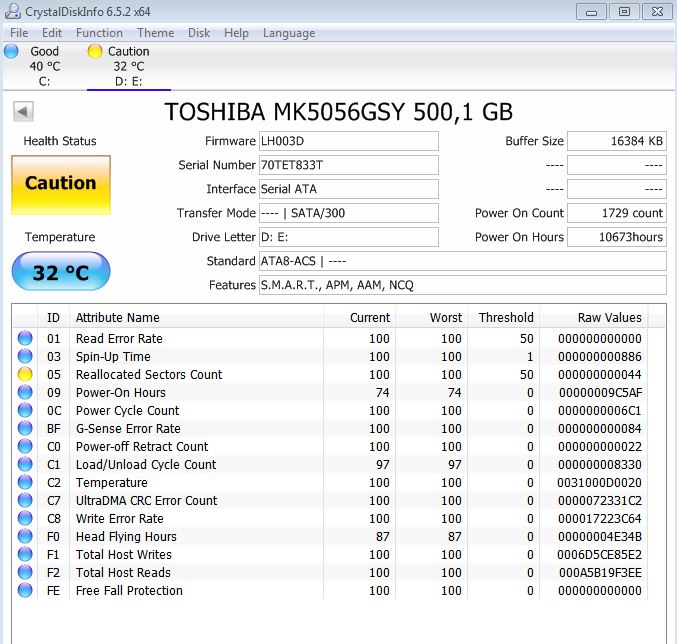Click the status dot for Head Flying Hours
Image resolution: width=677 pixels, height=644 pixels.
pos(25,536)
